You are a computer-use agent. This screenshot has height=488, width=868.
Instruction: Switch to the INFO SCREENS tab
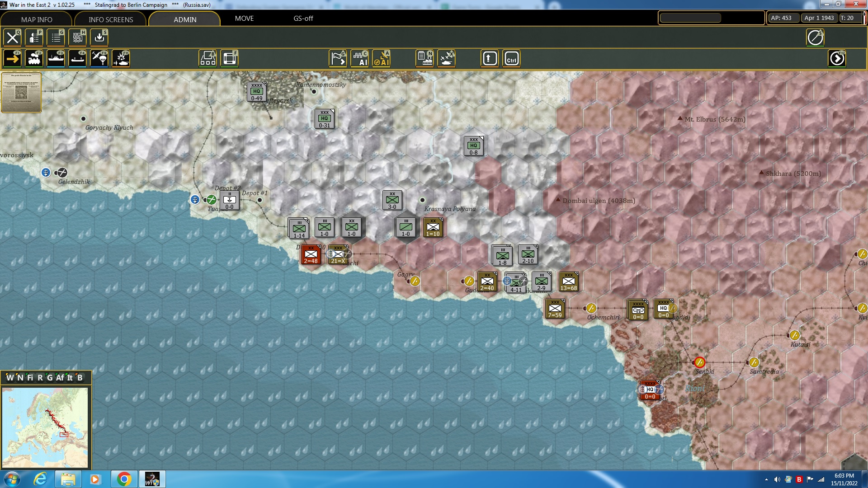point(110,19)
